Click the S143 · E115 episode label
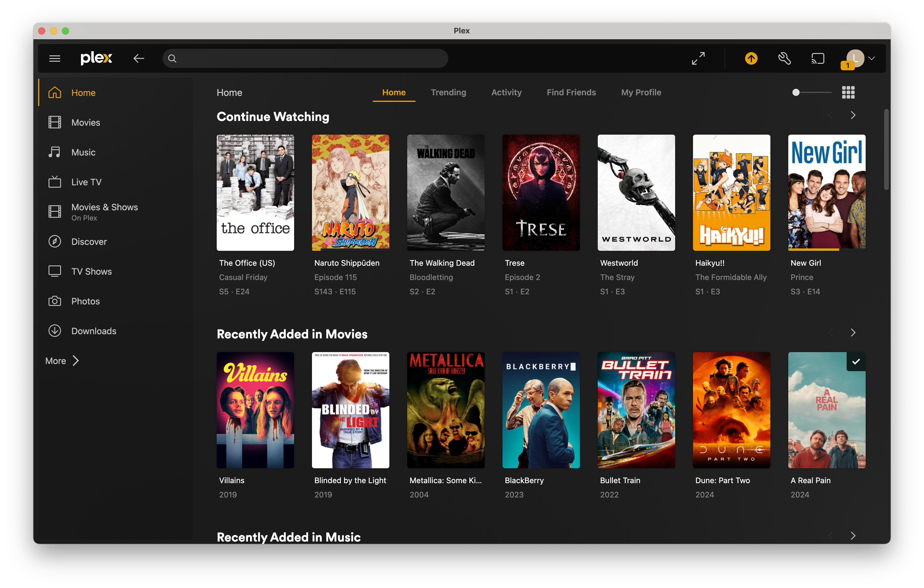 335,292
